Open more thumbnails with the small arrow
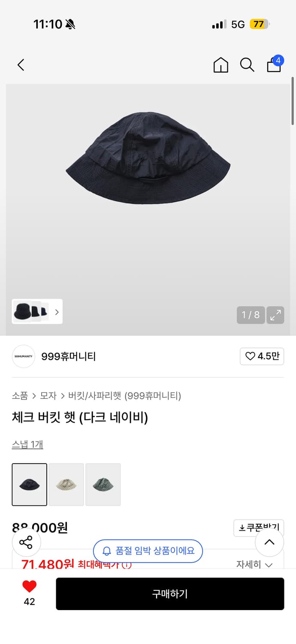 [57, 312]
